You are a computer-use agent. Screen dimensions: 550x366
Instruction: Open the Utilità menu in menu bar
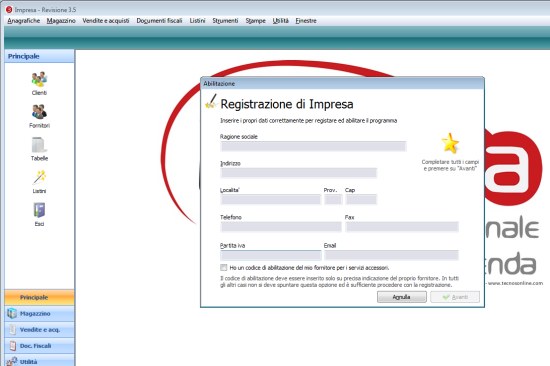point(281,21)
